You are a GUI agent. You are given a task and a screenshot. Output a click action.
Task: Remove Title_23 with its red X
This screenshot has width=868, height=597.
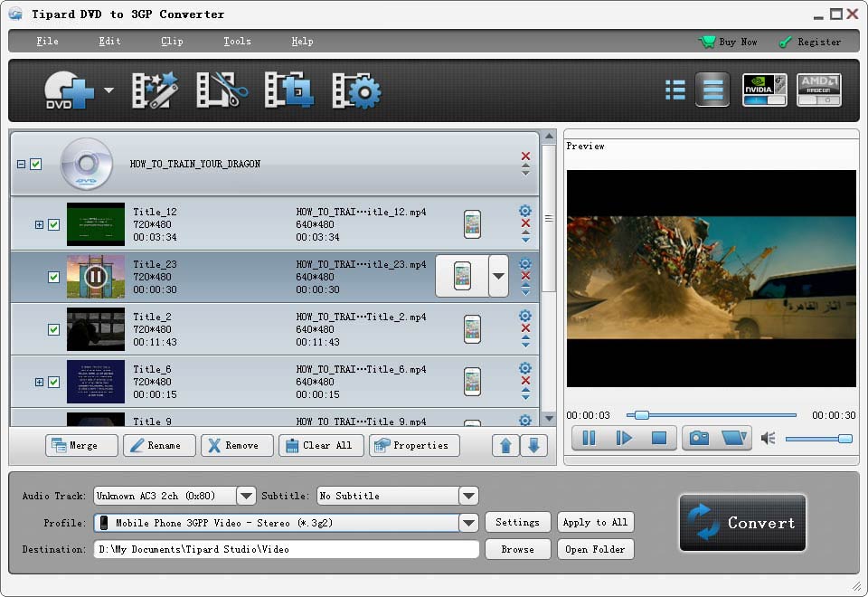pyautogui.click(x=525, y=276)
